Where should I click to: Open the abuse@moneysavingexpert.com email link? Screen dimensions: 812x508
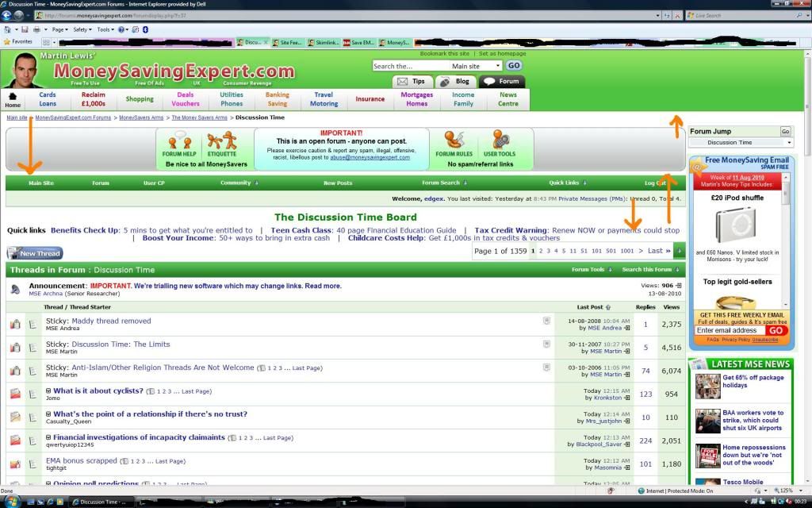coord(370,158)
